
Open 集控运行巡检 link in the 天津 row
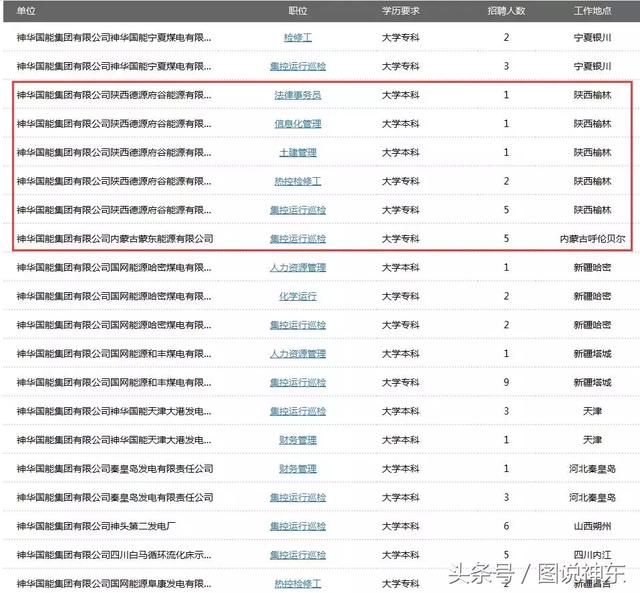point(298,411)
